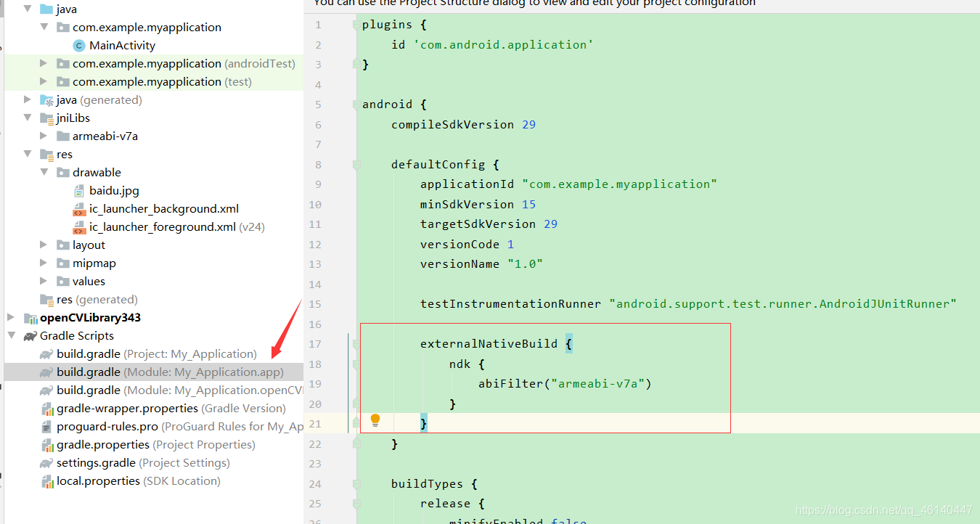
Task: Expand the java (generated) folder
Action: (28, 99)
